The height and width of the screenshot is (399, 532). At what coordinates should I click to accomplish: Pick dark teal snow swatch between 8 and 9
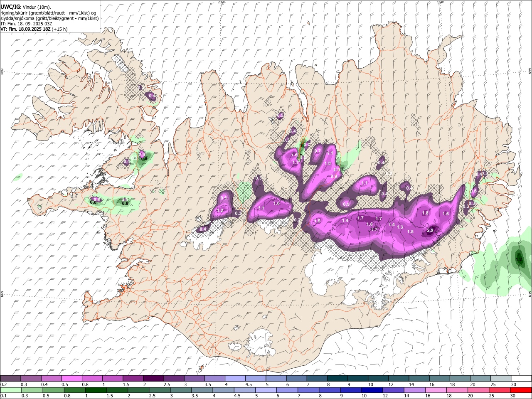point(337,379)
